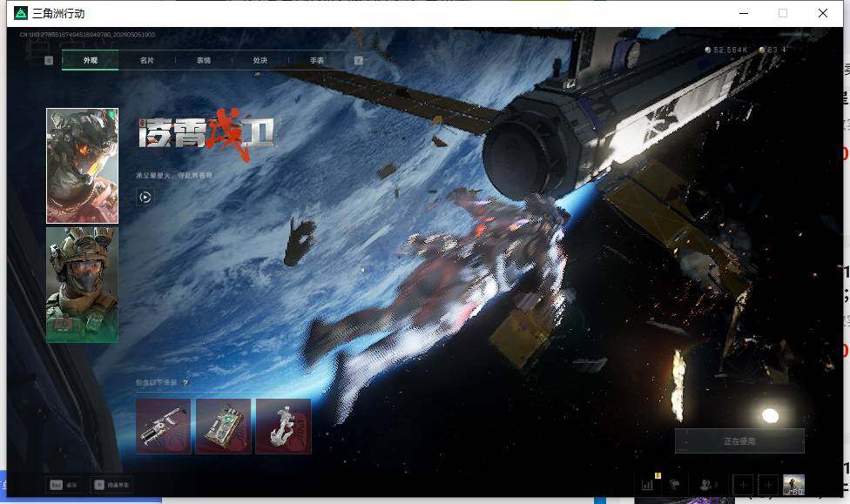Click the 正在使用 in-use button
Viewport: 850px width, 504px height.
(739, 441)
